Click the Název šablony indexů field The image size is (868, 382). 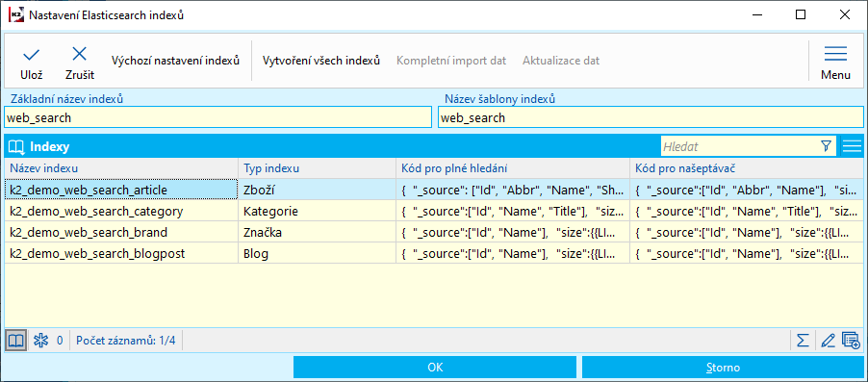651,118
